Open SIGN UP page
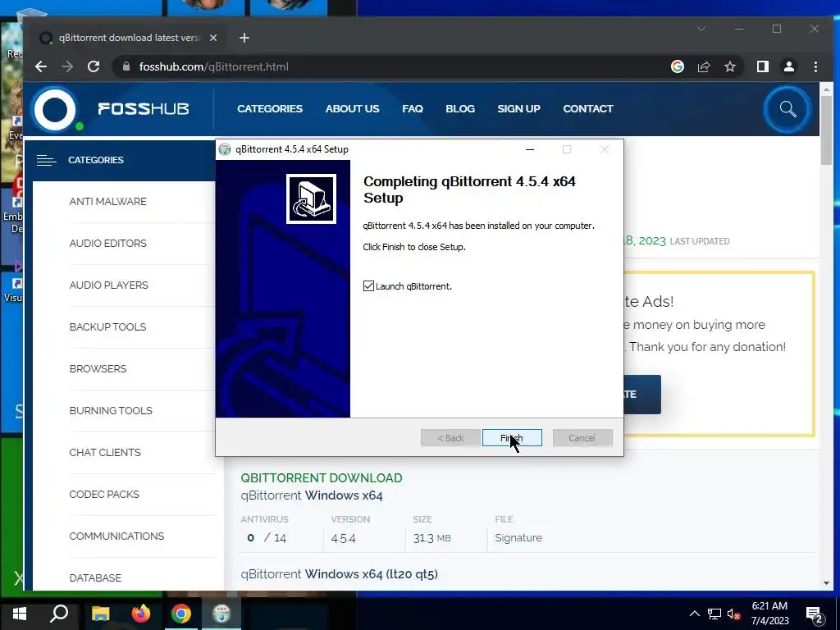The image size is (840, 630). tap(518, 109)
